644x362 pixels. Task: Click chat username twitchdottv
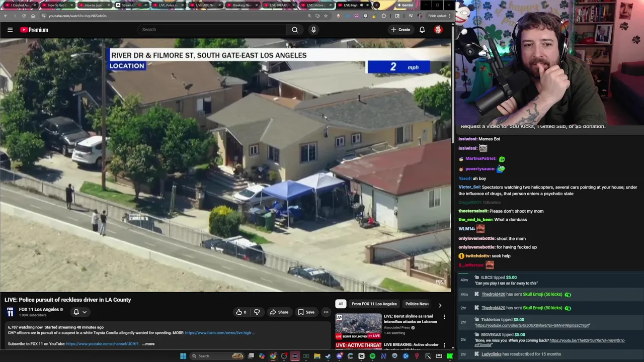pos(478,256)
